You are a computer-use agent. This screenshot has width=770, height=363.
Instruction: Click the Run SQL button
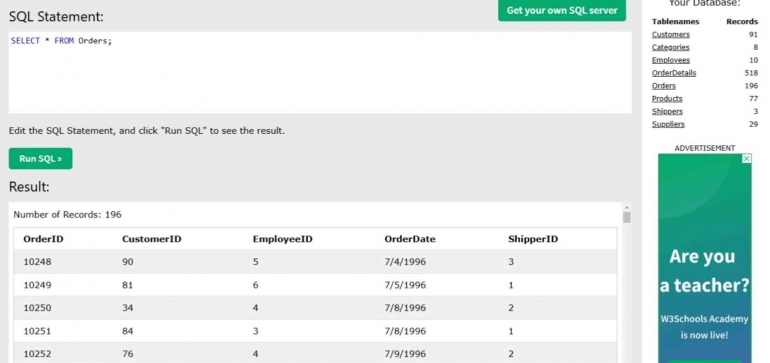click(41, 159)
